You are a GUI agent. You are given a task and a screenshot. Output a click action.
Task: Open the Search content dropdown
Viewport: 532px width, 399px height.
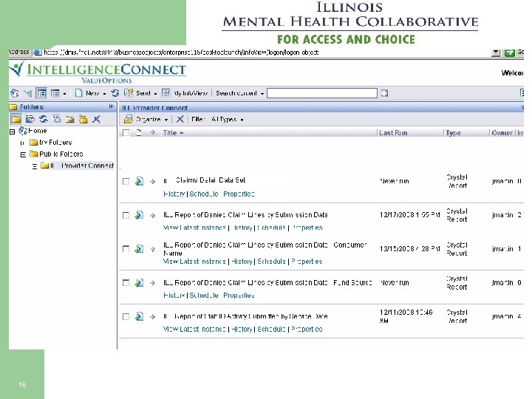pos(262,94)
